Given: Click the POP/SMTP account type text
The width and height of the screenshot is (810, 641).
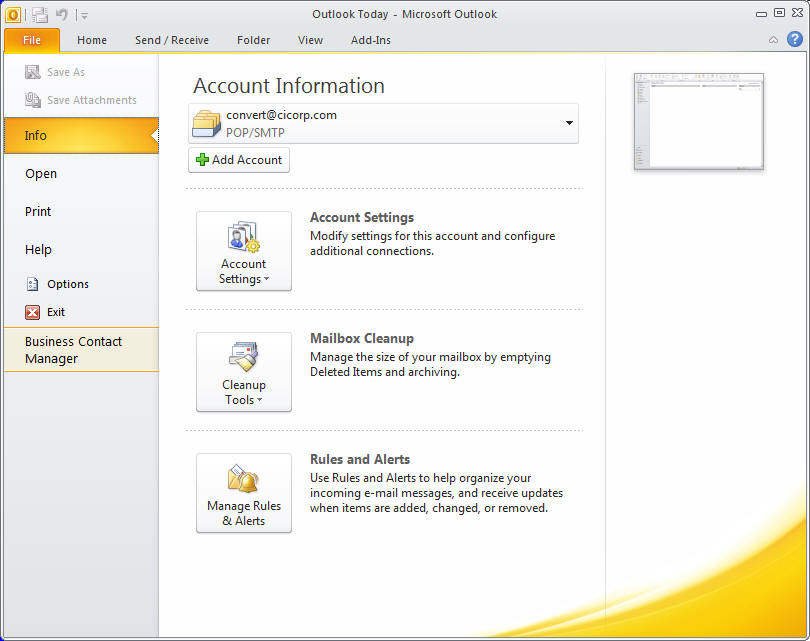Looking at the screenshot, I should [x=255, y=133].
